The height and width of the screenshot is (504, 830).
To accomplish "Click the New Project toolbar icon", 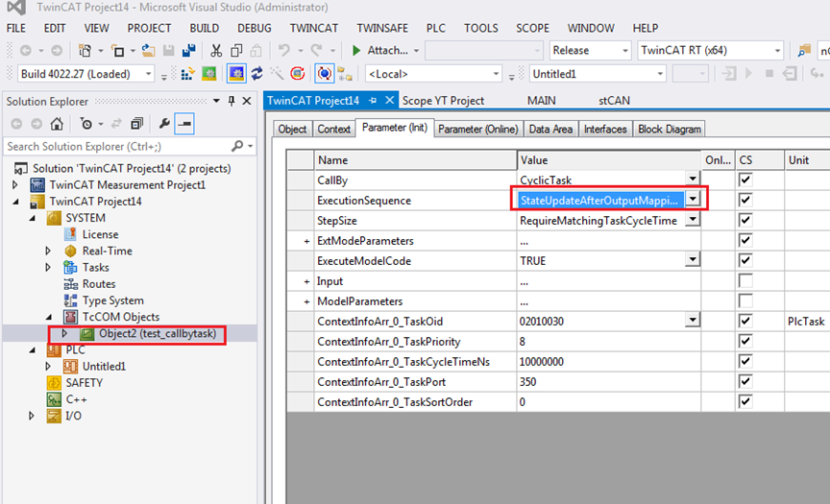I will click(85, 51).
